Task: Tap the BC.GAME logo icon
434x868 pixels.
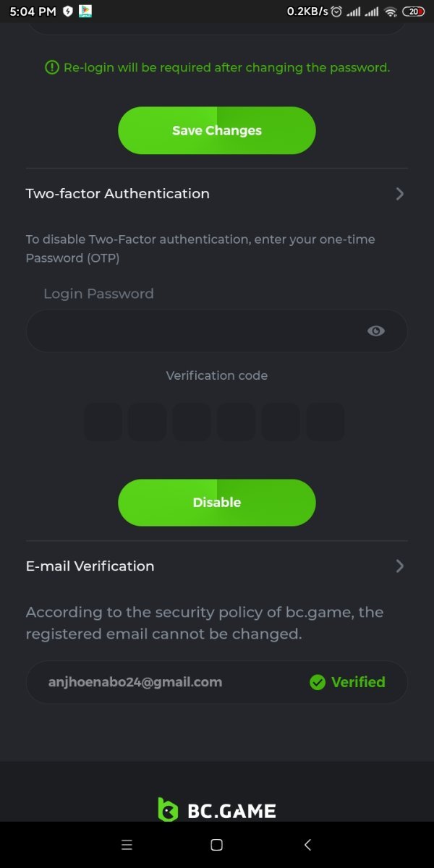Action: pyautogui.click(x=168, y=809)
